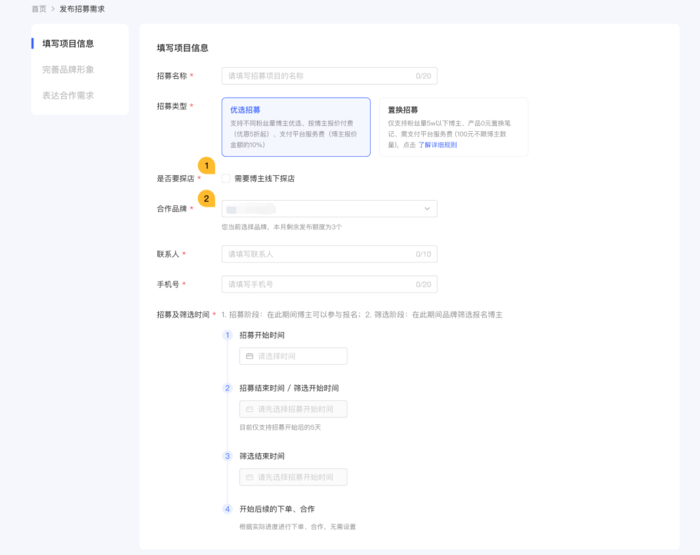Click the 了解详细规则 link
Screen dimensions: 700x555
[437, 145]
